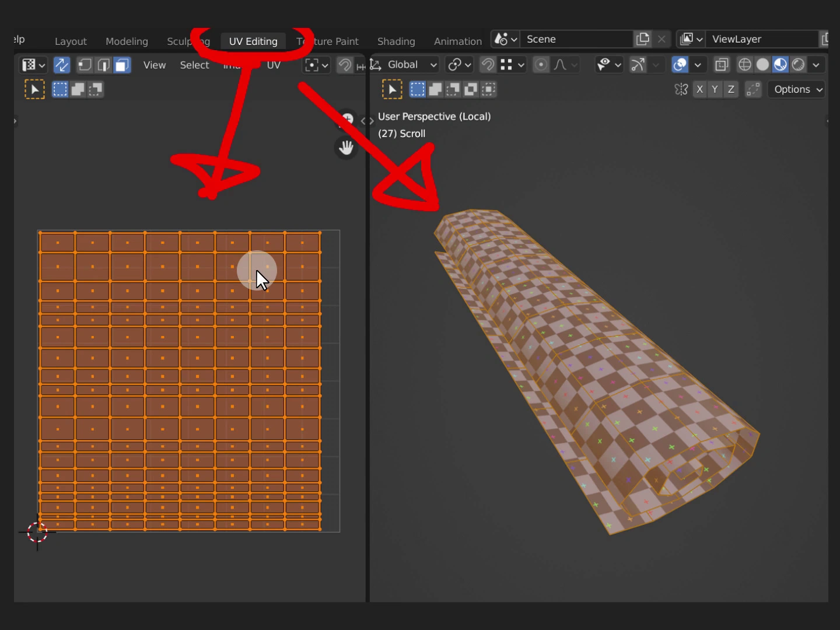This screenshot has height=630, width=840.
Task: Switch to the Shading workspace tab
Action: pos(396,41)
